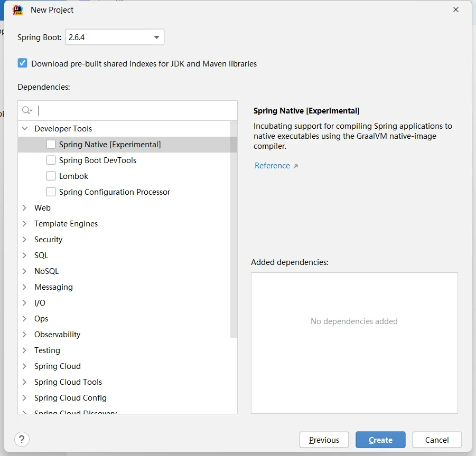This screenshot has width=476, height=456.
Task: Enable the Spring Native [Experimental] checkbox
Action: tap(51, 145)
